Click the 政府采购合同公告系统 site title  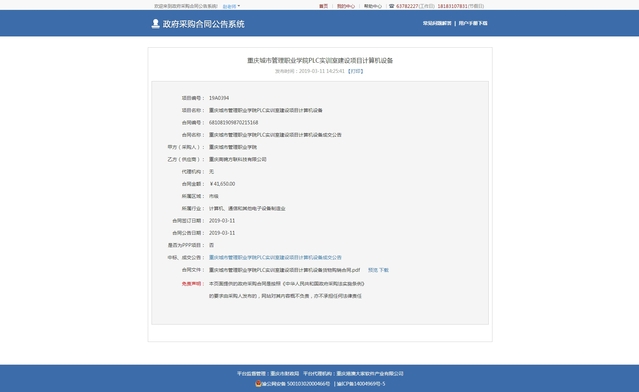[203, 24]
